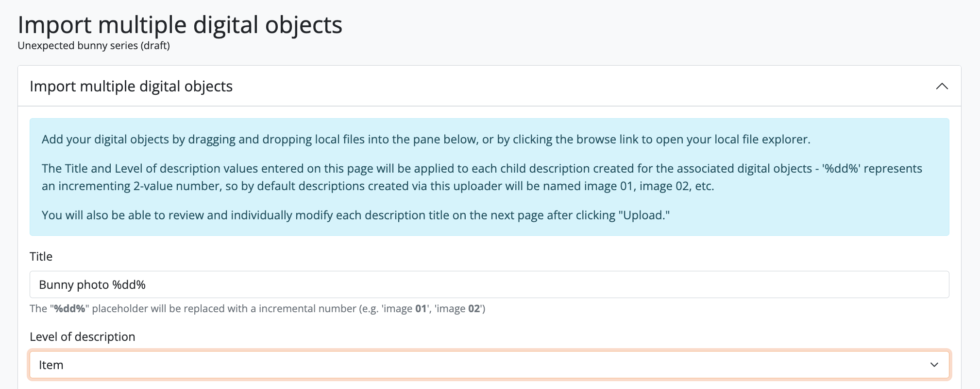This screenshot has height=389, width=980.
Task: Open the "Unexpected bunny series (draft)" link
Action: 94,46
